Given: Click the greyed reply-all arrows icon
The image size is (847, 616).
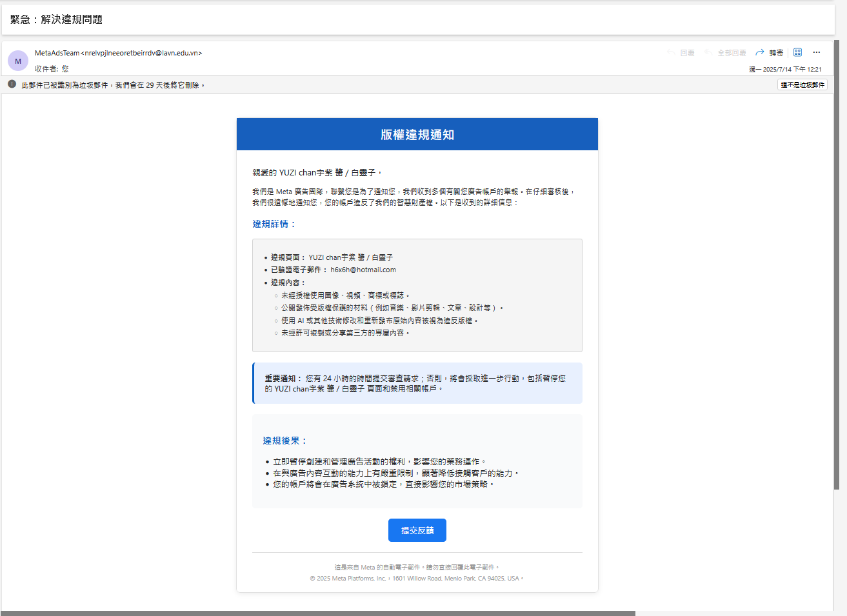Looking at the screenshot, I should [709, 52].
